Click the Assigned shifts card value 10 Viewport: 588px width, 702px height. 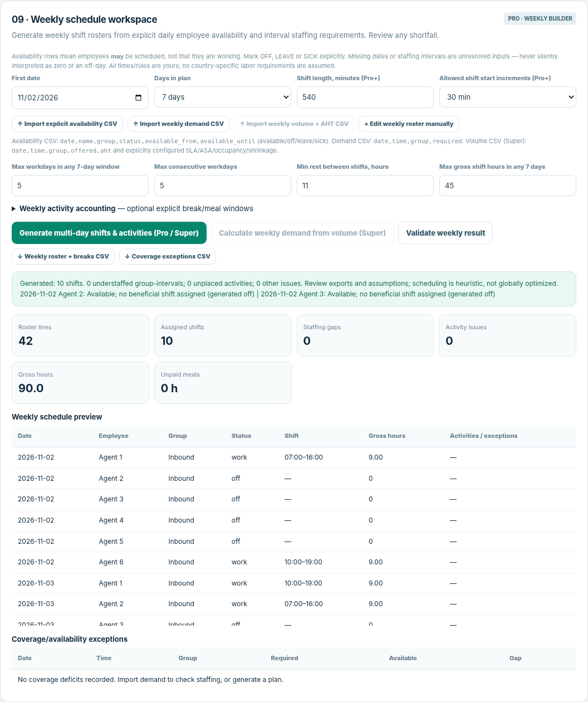coord(167,341)
